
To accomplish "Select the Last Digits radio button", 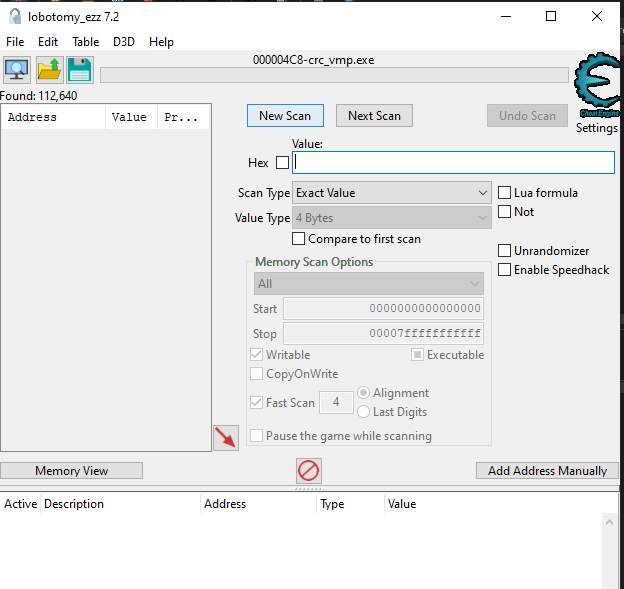I will coord(363,412).
